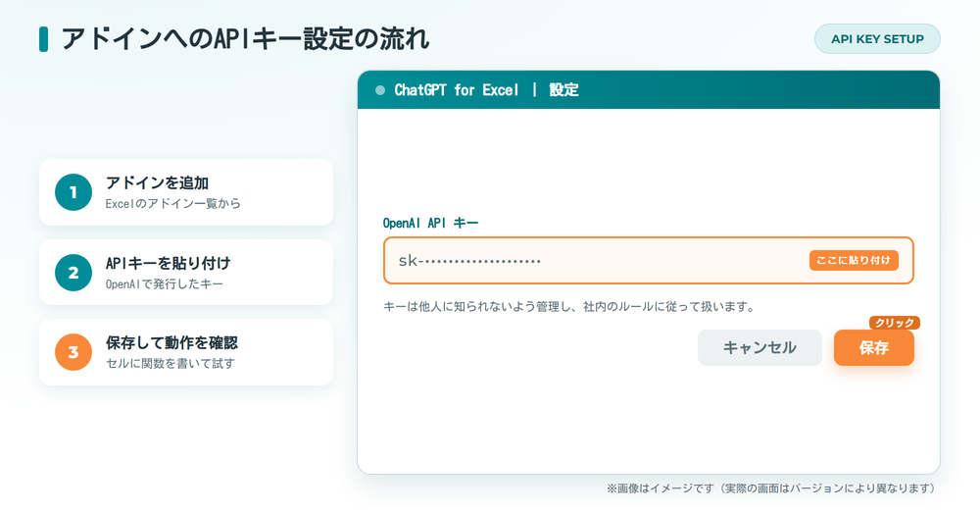
Task: Select the アドインを追加 step card
Action: pyautogui.click(x=186, y=192)
